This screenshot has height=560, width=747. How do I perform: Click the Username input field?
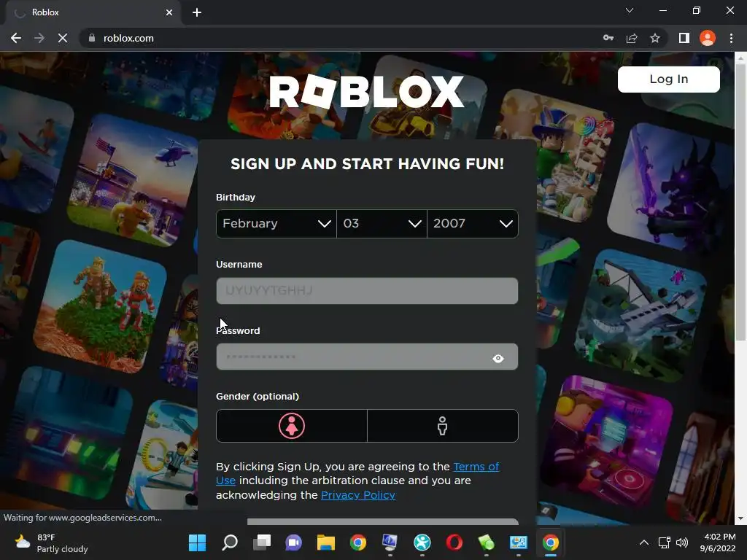[367, 290]
